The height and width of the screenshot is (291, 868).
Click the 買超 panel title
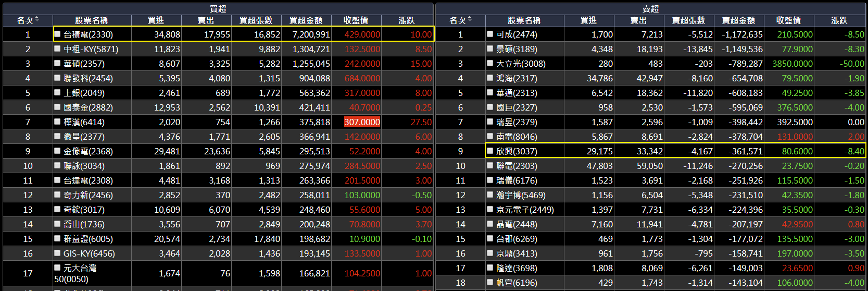218,9
